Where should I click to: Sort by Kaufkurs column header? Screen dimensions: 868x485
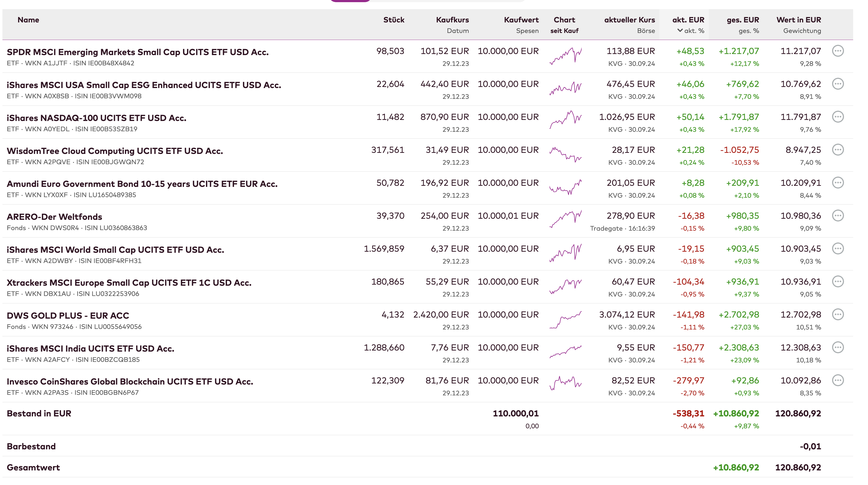(452, 20)
